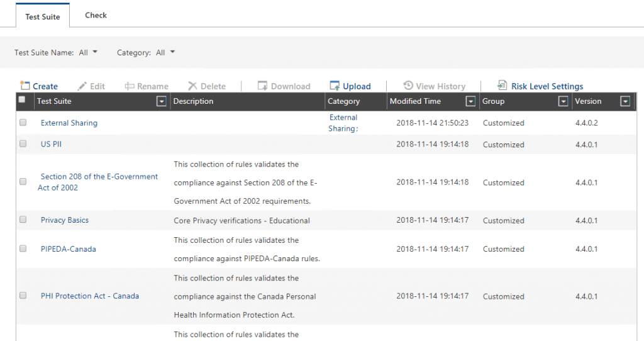Check the PHI Protection Act - Canada checkbox
The width and height of the screenshot is (644, 341).
23,296
